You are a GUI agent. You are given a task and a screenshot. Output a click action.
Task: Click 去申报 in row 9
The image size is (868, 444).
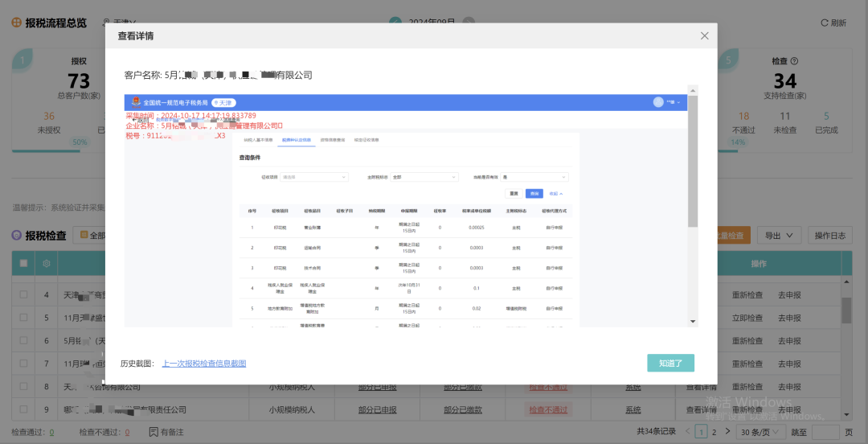[x=789, y=410]
